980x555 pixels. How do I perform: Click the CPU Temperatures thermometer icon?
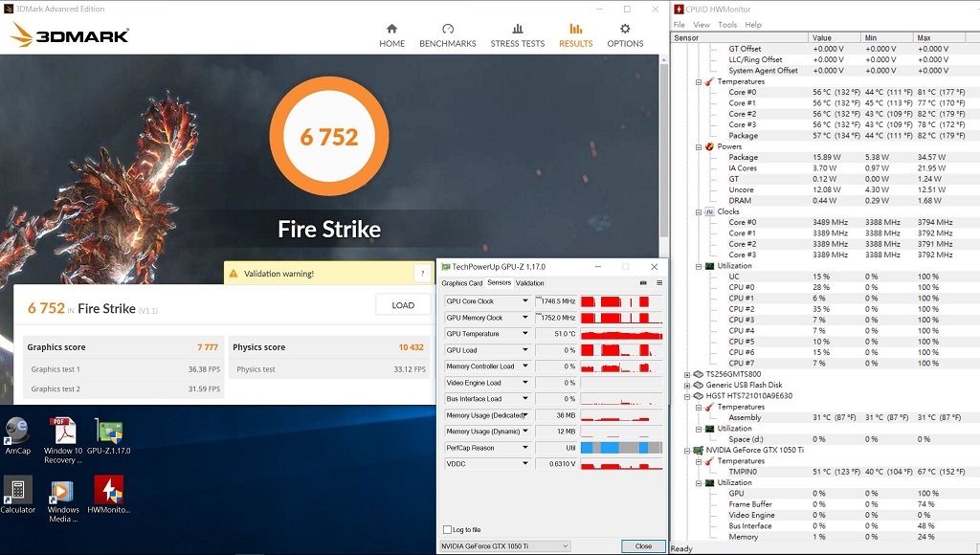coord(709,81)
